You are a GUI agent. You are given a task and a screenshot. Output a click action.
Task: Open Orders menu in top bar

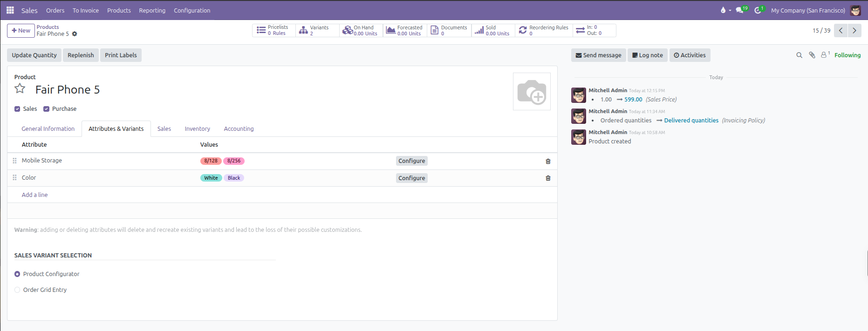(x=55, y=10)
